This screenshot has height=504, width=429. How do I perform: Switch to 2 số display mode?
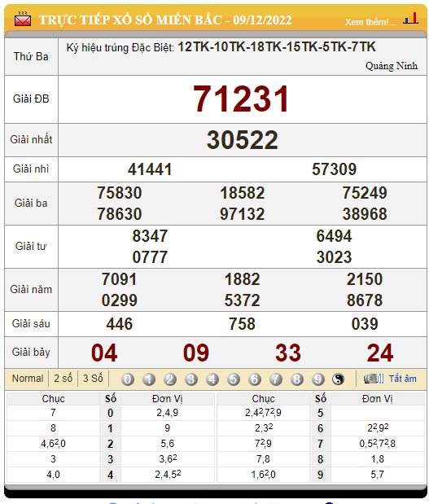tap(63, 379)
